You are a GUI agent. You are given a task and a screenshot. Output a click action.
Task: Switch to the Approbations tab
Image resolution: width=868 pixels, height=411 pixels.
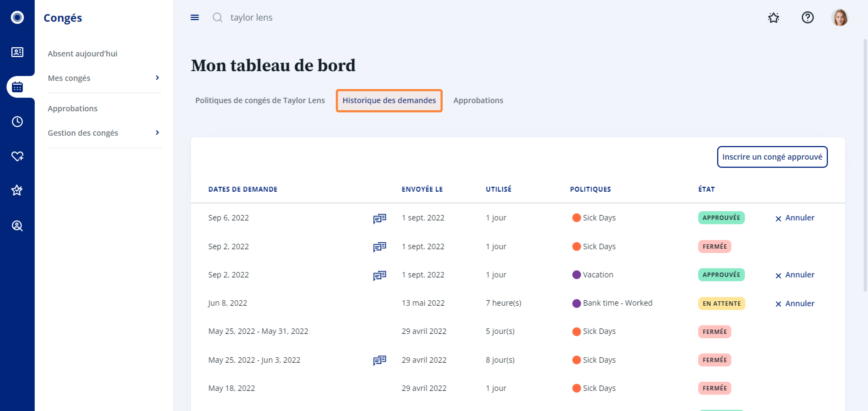coord(478,100)
